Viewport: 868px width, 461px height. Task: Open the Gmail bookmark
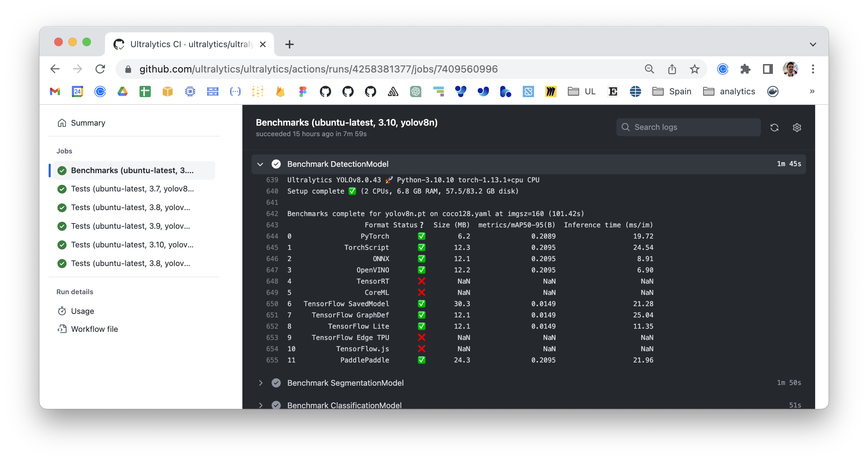pyautogui.click(x=55, y=91)
